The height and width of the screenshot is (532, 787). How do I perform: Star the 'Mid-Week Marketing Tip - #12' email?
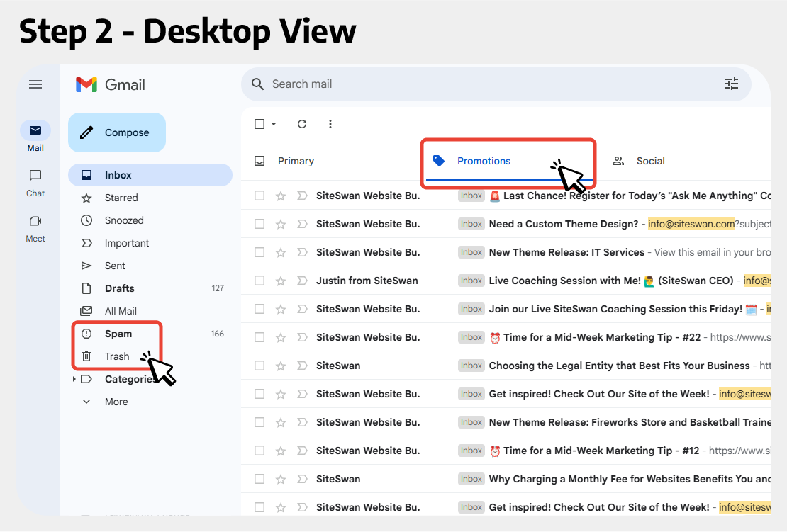pos(281,451)
